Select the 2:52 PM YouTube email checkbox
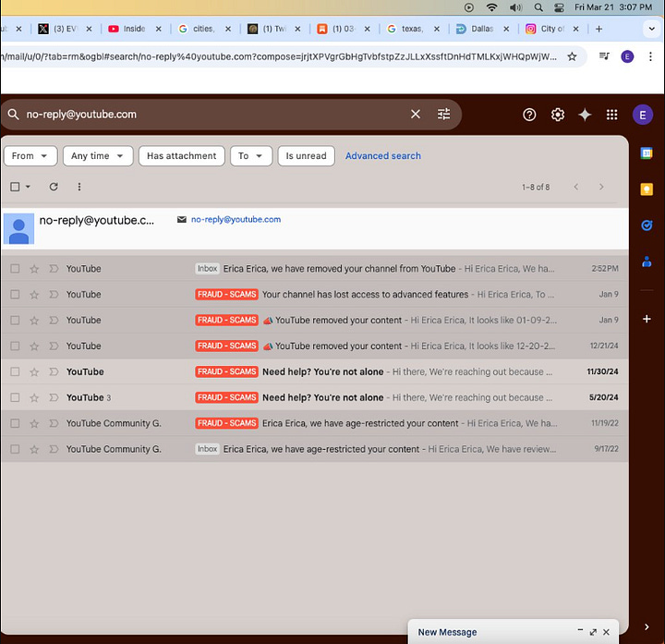665x644 pixels. coord(15,269)
